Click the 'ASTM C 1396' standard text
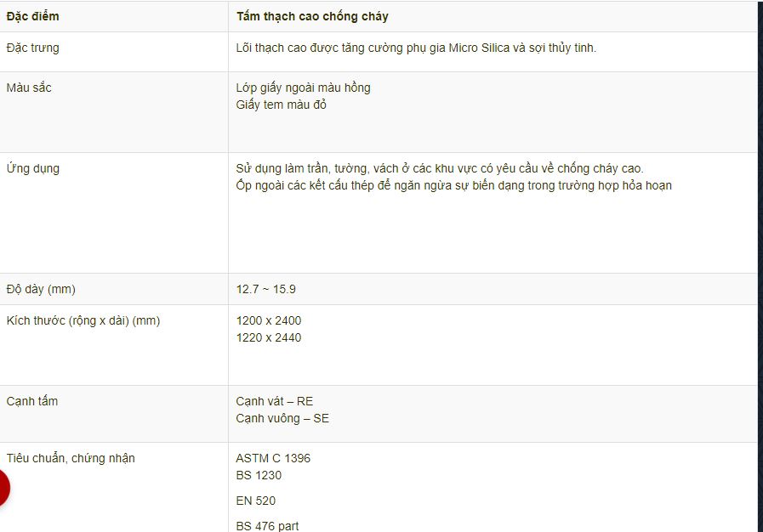763x532 pixels. (x=273, y=458)
